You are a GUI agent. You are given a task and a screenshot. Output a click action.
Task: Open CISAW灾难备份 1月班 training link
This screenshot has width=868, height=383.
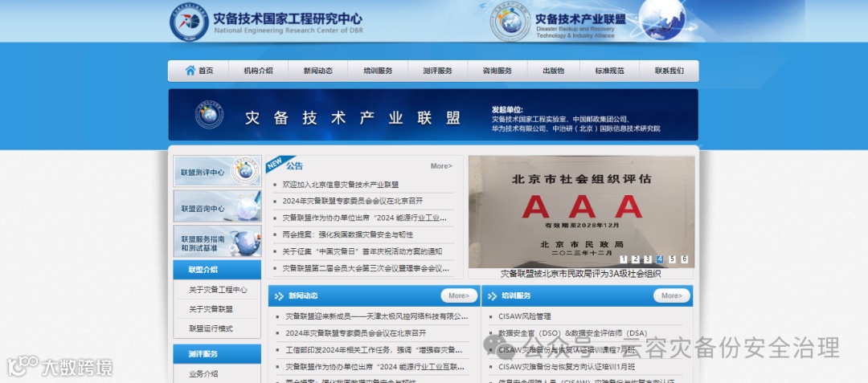coord(567,366)
